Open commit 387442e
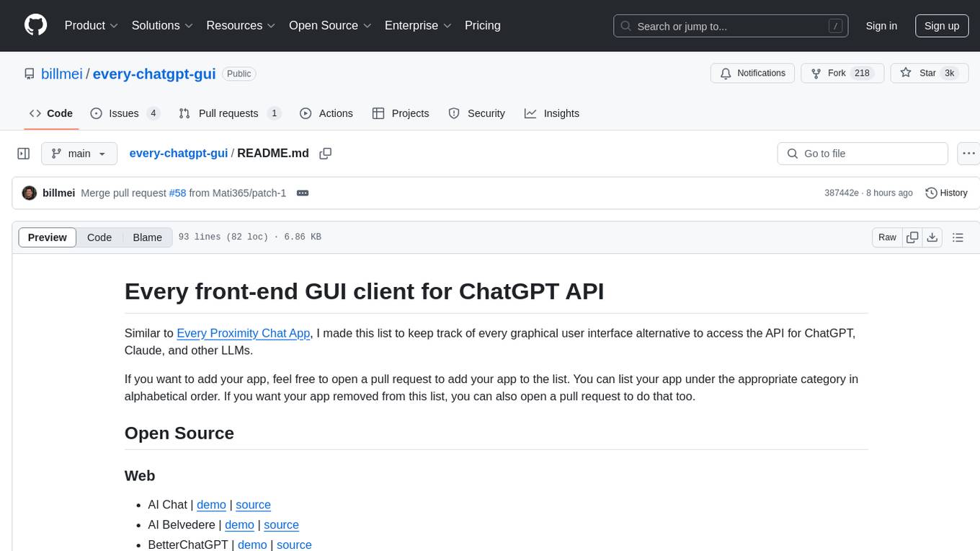 tap(842, 193)
